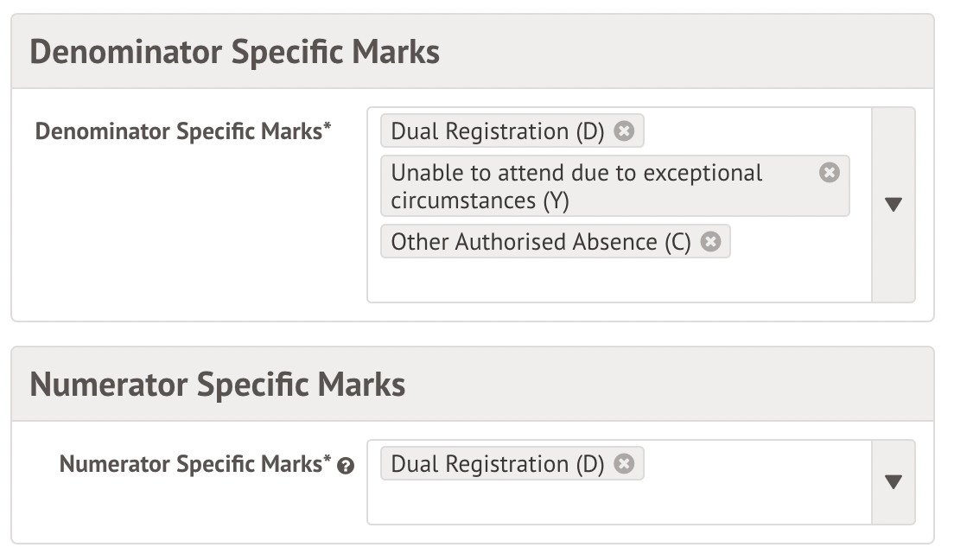Viewport: 954px width, 560px height.
Task: Click blank area below Numerator's Dual Registration tag
Action: [605, 504]
